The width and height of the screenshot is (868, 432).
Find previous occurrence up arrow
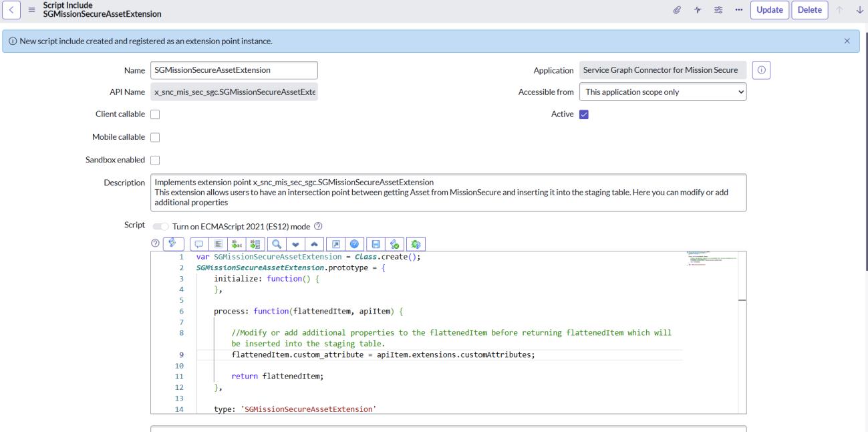[315, 244]
